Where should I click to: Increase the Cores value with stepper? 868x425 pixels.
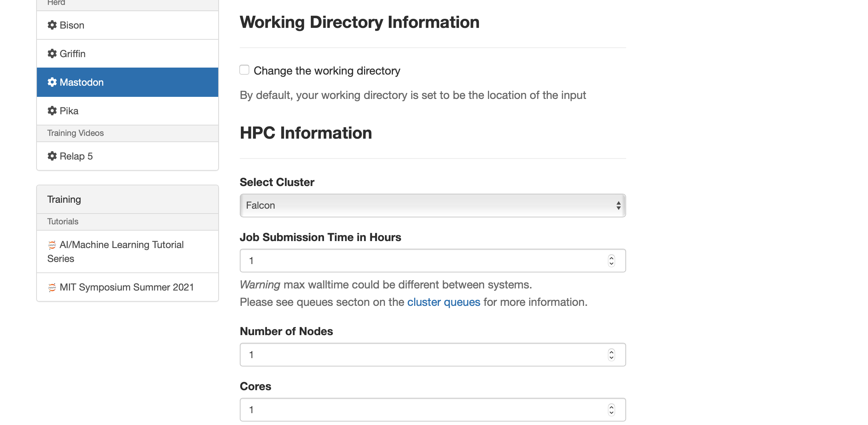point(611,407)
